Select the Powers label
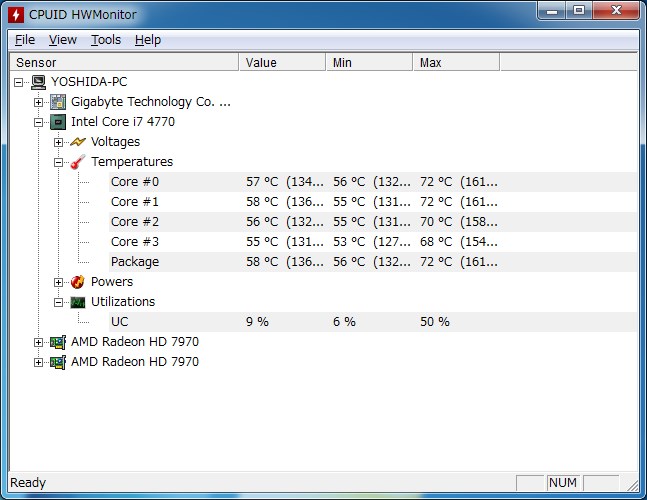647x500 pixels. (112, 282)
